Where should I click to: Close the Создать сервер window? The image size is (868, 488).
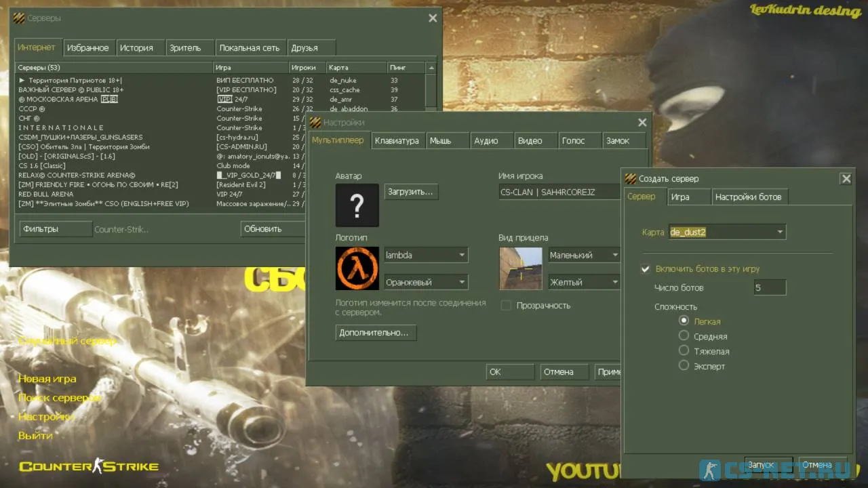tap(846, 179)
